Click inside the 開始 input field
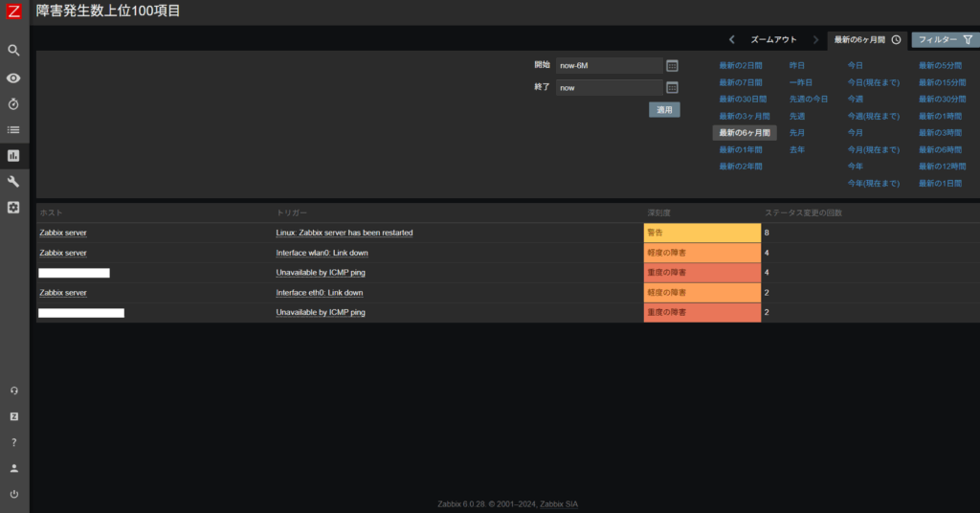Screen dimensions: 980x513 click(x=609, y=65)
